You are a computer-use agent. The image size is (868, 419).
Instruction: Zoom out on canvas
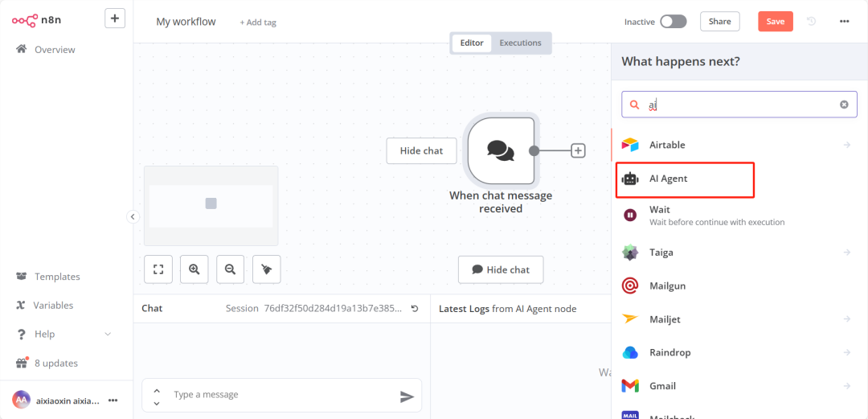coord(231,269)
